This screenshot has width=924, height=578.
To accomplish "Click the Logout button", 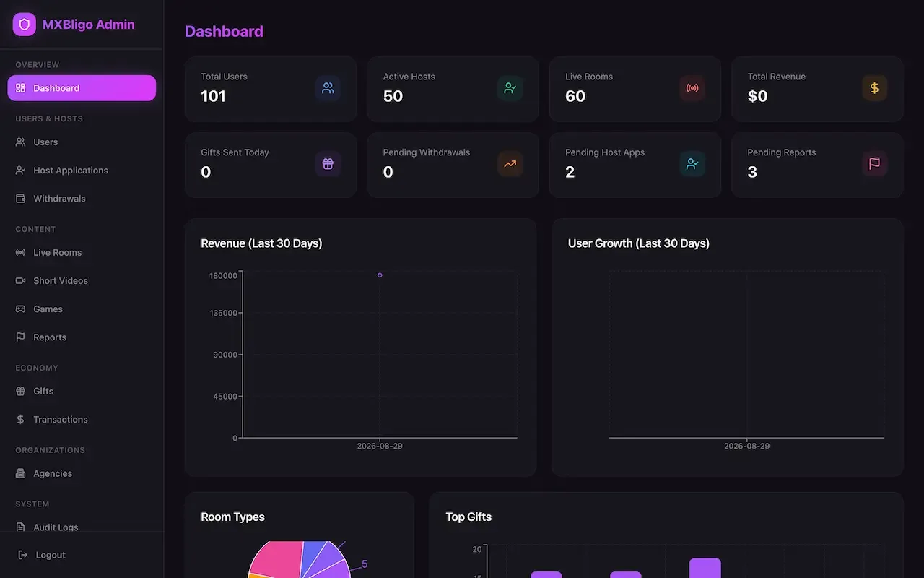I will pos(82,556).
